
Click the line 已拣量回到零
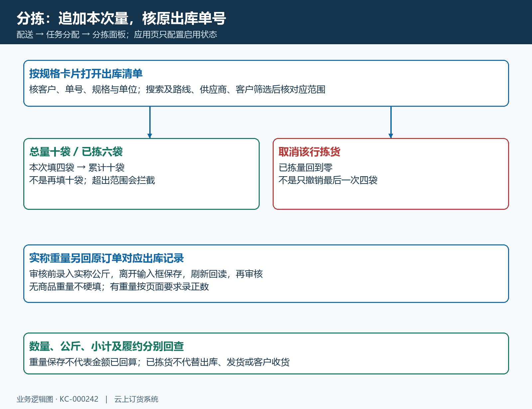click(306, 168)
